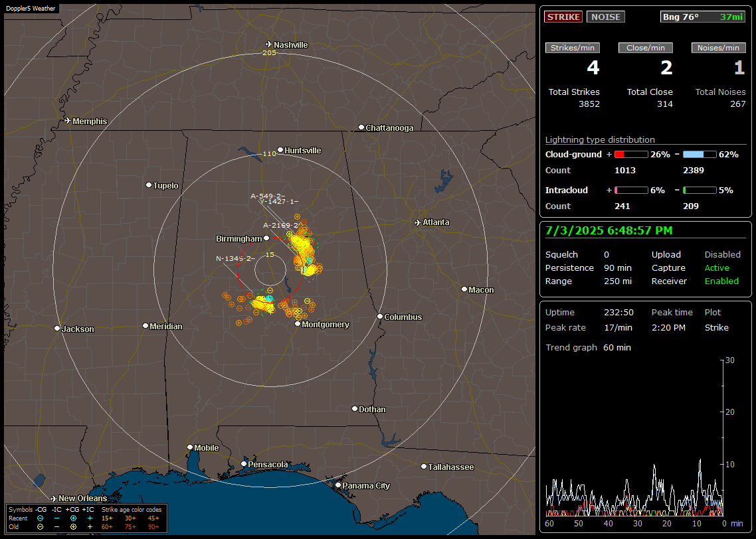
Task: Click the positive intracloud pink percentage bar
Action: tap(631, 191)
